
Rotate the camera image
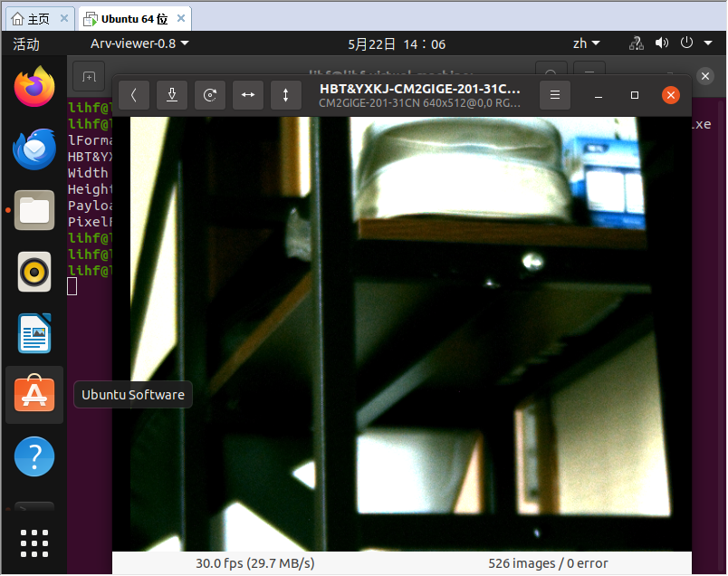point(210,95)
